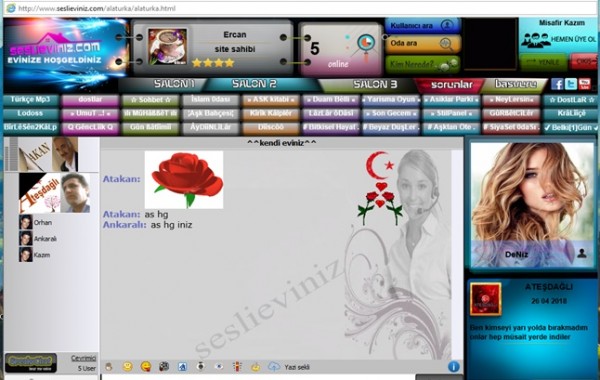
Task: Enter the dostlar room
Action: click(x=90, y=100)
